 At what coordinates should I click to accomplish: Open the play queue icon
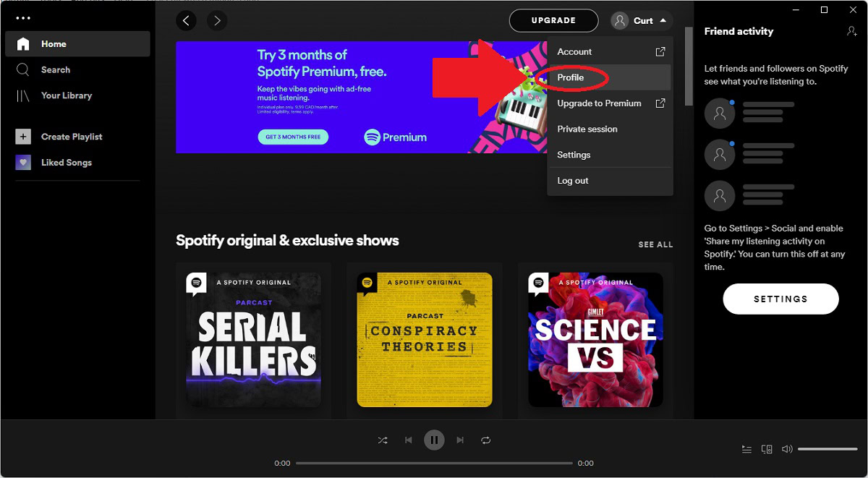tap(746, 449)
